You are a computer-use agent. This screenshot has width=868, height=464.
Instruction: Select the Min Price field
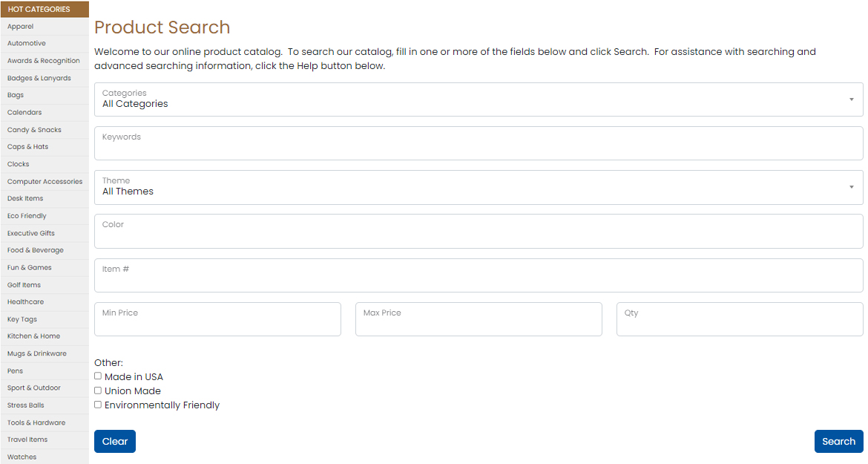point(217,319)
